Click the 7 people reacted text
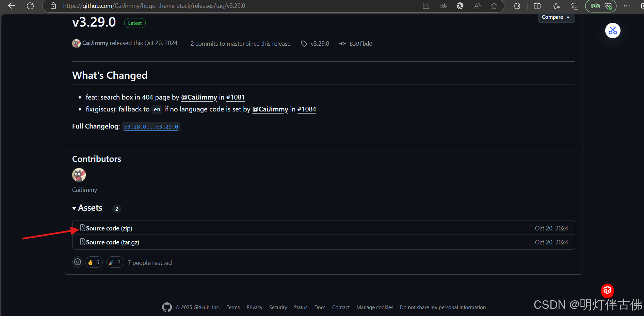 tap(150, 263)
